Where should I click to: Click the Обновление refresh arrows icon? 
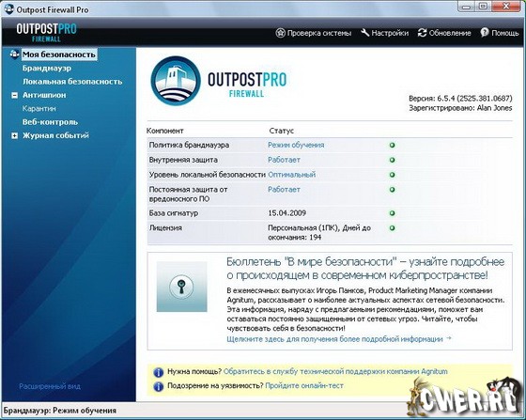click(x=422, y=33)
